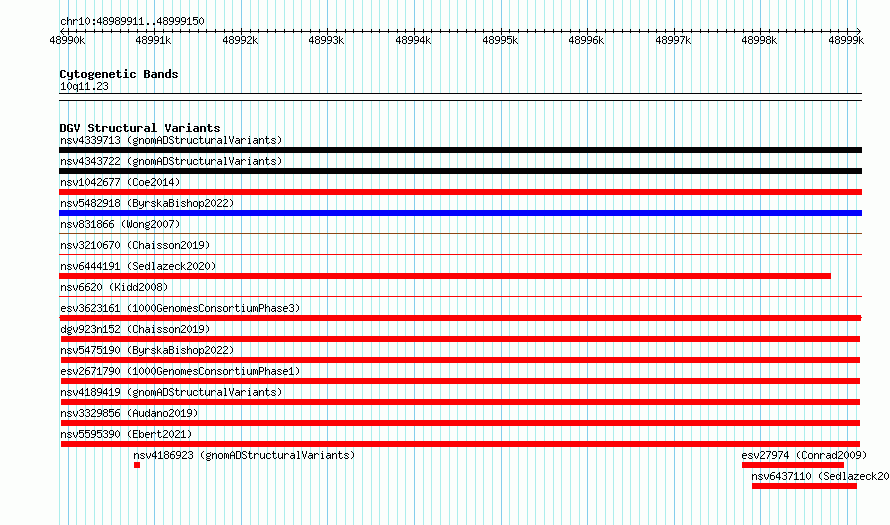Viewport: 890px width, 525px height.
Task: Click the right arrow of the ruler
Action: 858,31
